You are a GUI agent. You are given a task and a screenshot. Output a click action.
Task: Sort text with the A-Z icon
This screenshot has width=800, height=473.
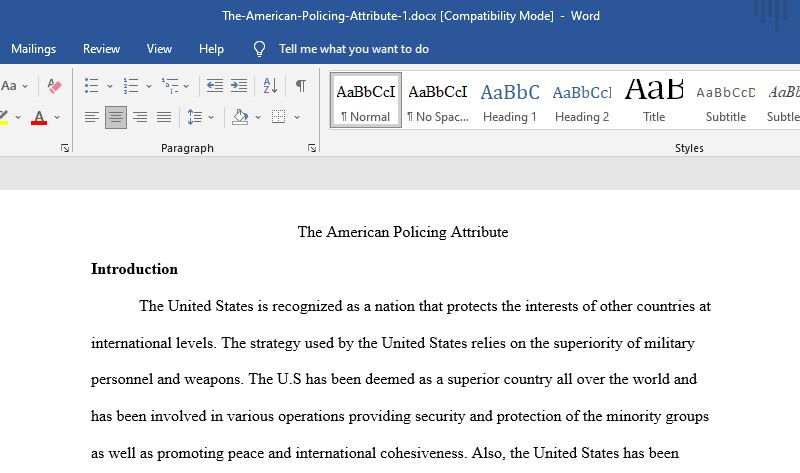click(270, 86)
